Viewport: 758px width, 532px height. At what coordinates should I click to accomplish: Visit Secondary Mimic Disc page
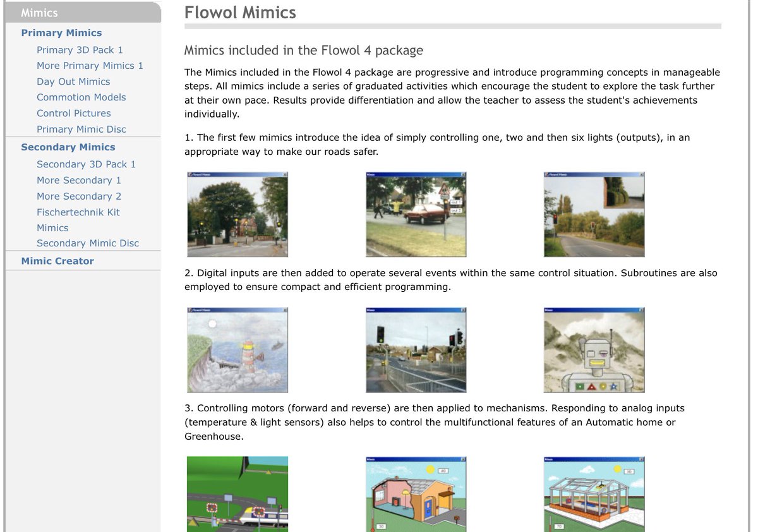coord(87,243)
